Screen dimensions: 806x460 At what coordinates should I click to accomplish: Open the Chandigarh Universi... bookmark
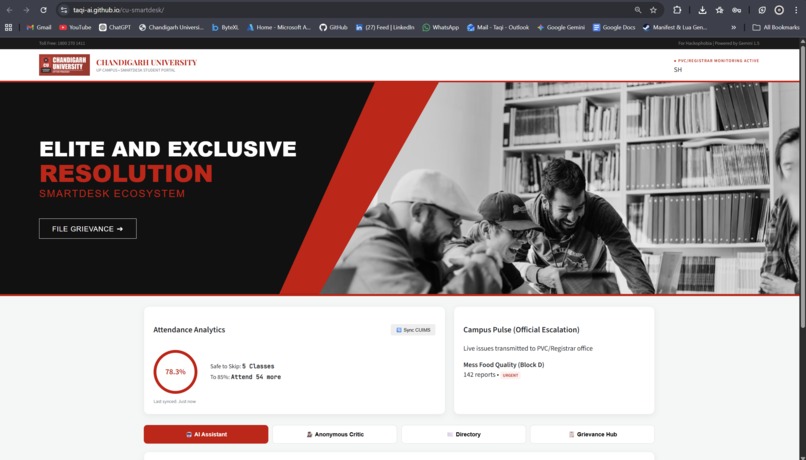click(171, 27)
